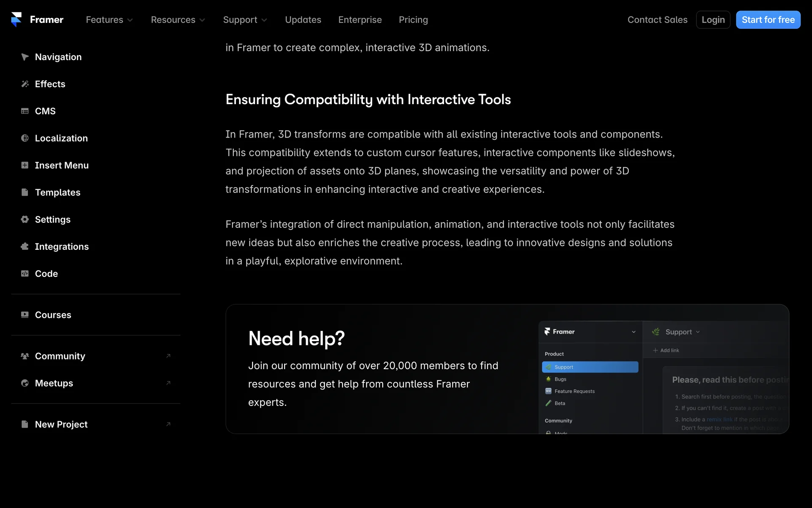
Task: Expand the Resources dropdown in navbar
Action: (178, 20)
